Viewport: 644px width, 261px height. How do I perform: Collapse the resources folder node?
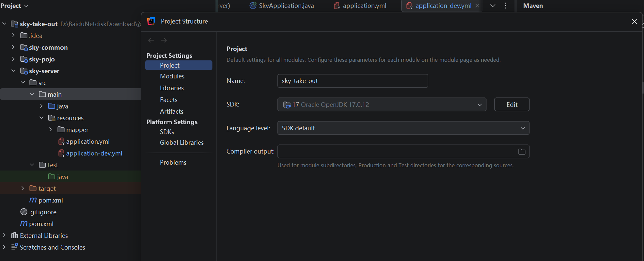[41, 118]
